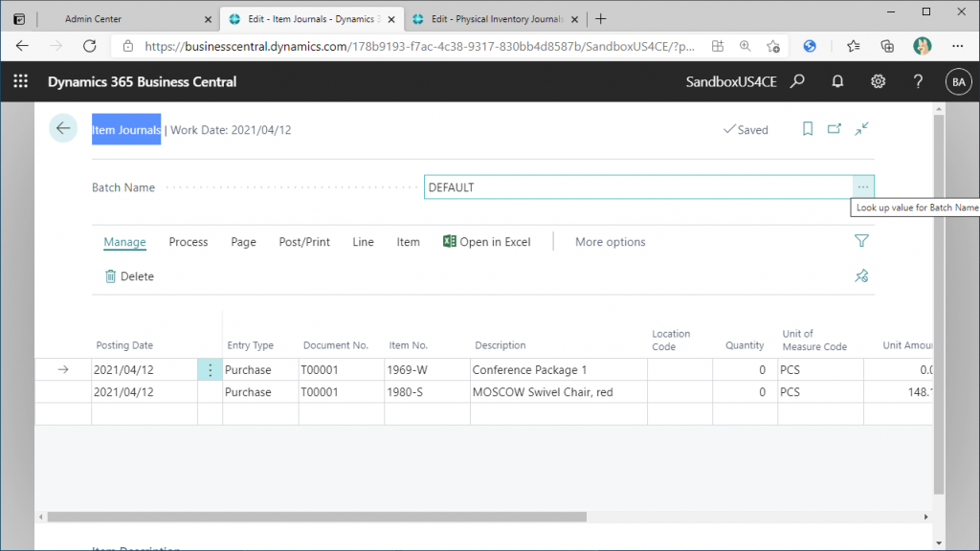This screenshot has height=551, width=980.
Task: Open the help question mark
Action: [x=918, y=81]
